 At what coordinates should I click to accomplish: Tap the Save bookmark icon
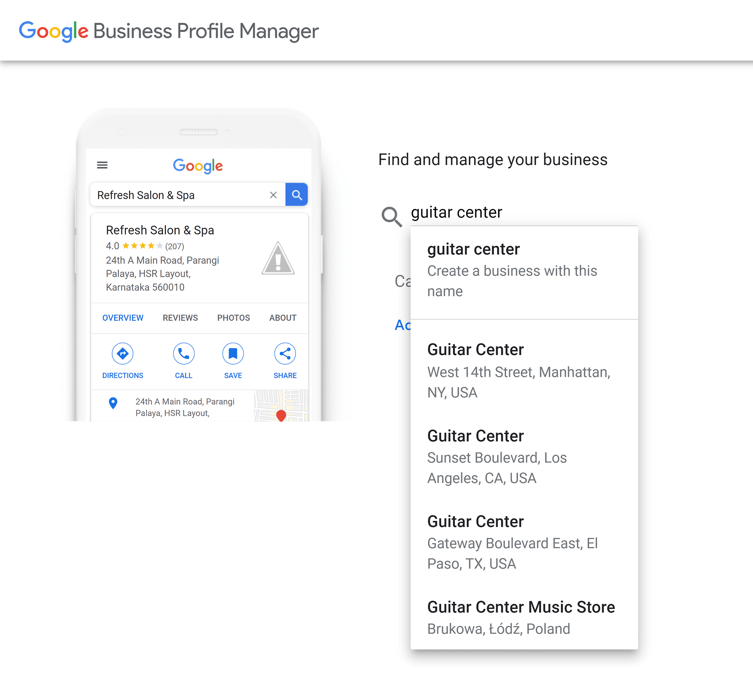(x=233, y=353)
